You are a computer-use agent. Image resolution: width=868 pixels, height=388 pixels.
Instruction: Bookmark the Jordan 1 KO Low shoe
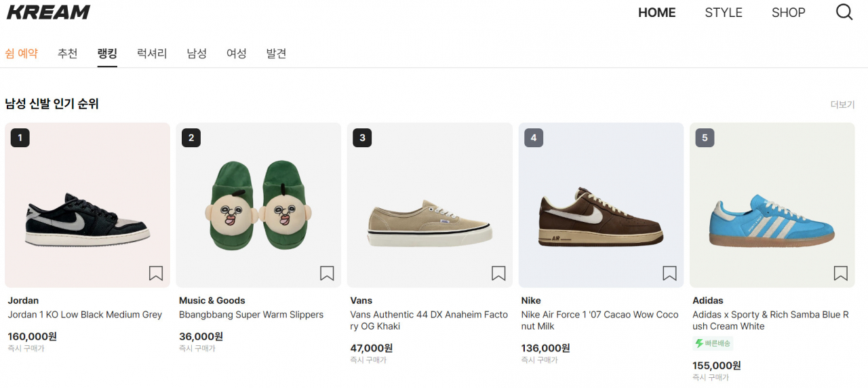coord(156,273)
